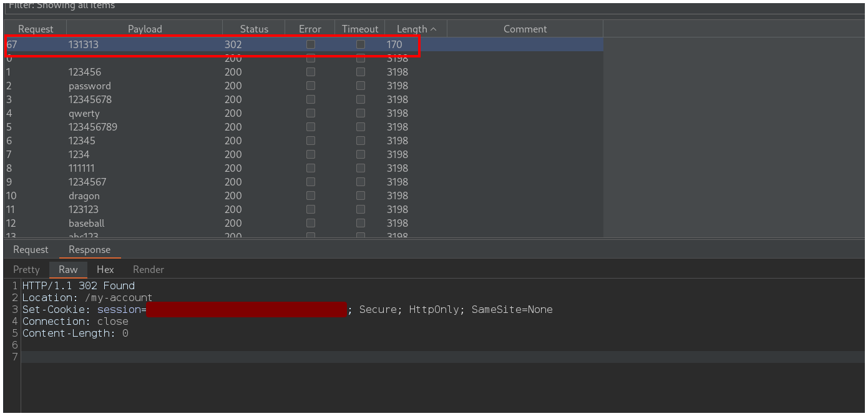Open the Render view tab

pos(148,270)
